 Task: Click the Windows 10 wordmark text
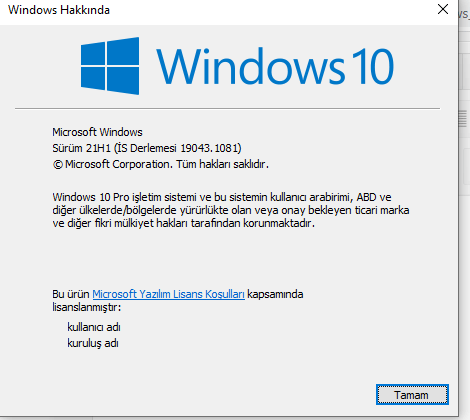pyautogui.click(x=275, y=66)
